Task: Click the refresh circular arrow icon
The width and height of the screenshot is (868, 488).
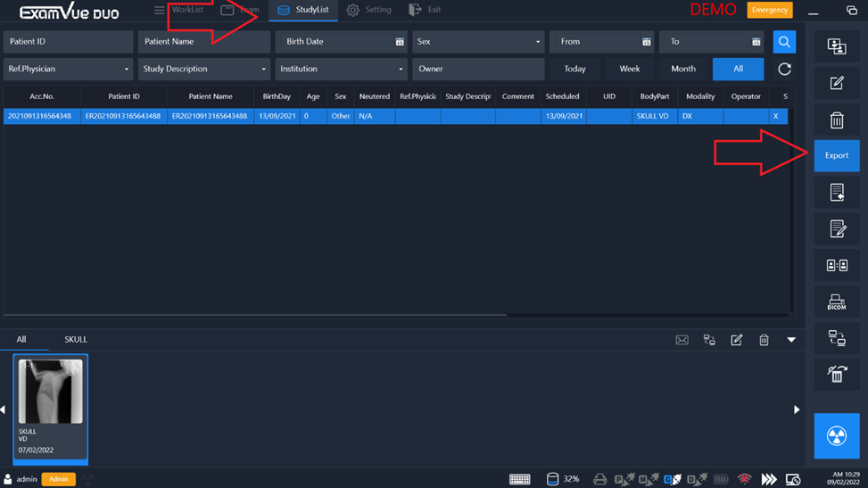Action: 784,70
